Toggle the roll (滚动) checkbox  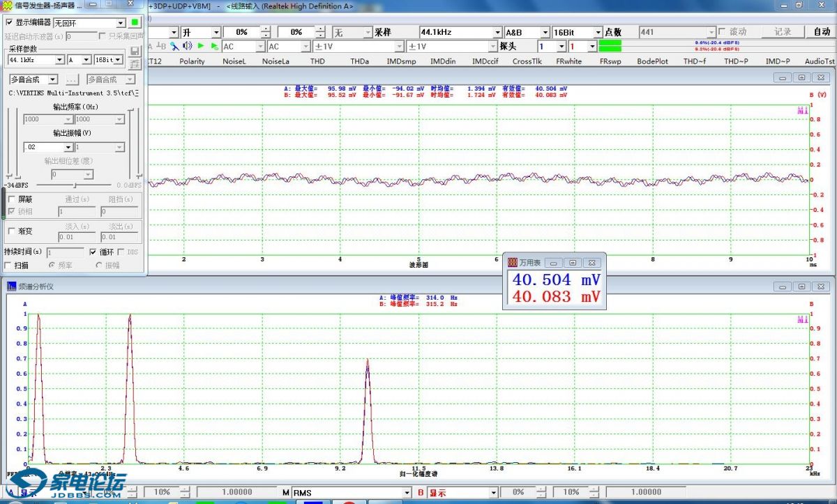click(723, 32)
